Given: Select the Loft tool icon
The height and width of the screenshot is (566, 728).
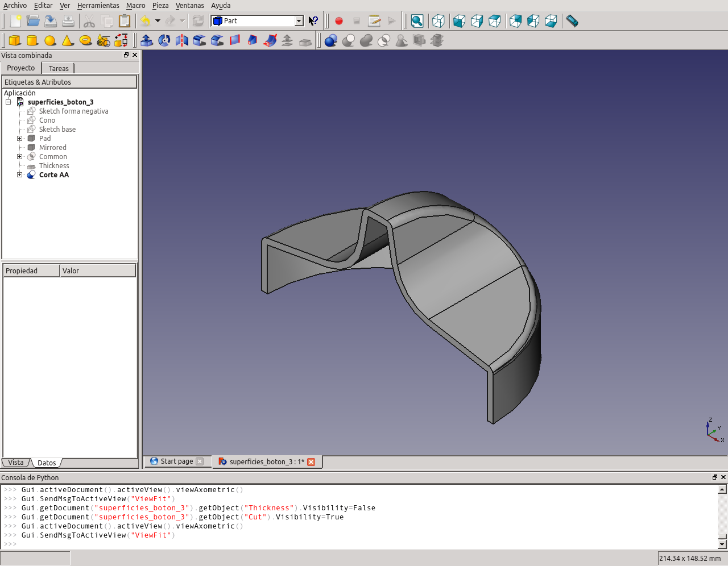Looking at the screenshot, I should pos(253,40).
